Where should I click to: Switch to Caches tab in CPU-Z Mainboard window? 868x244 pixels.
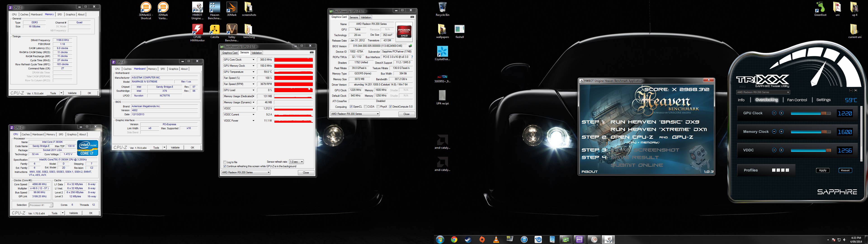[127, 69]
